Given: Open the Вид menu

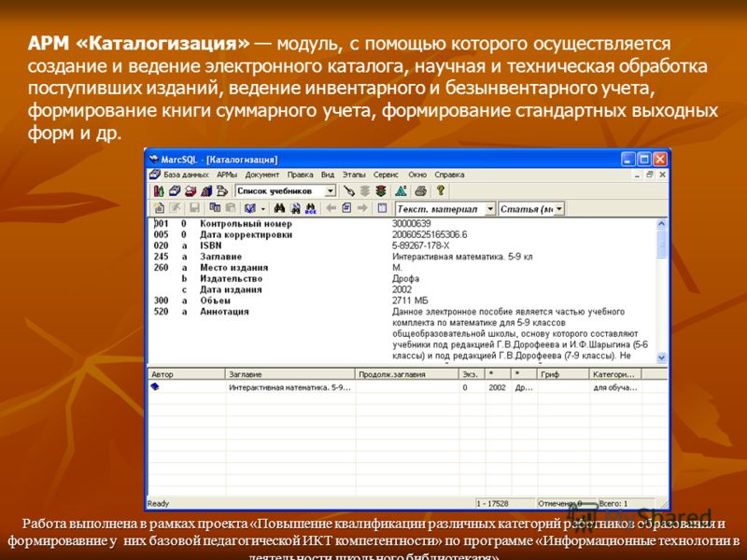Looking at the screenshot, I should [x=328, y=175].
